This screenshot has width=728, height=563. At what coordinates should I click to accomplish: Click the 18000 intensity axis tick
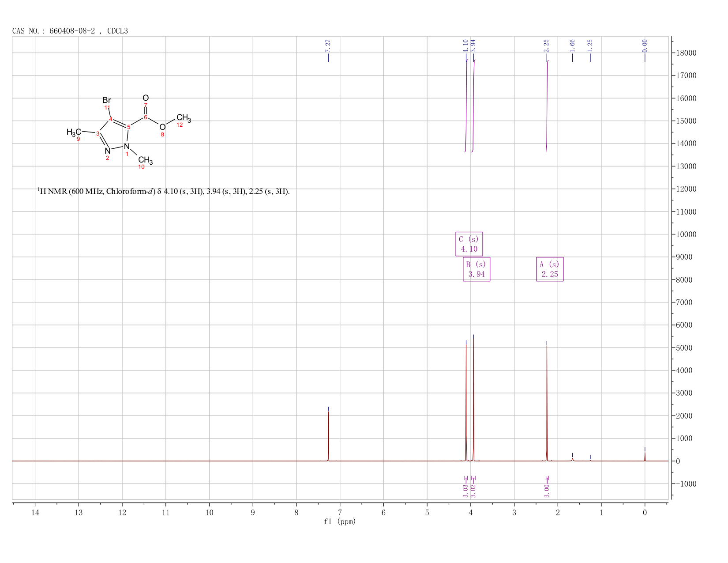686,53
